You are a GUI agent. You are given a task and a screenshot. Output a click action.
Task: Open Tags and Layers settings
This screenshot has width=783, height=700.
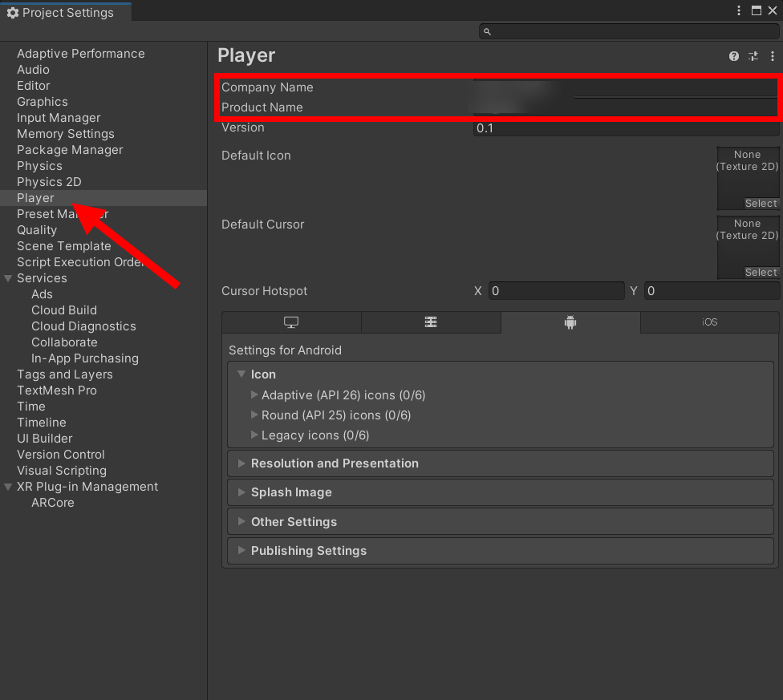point(65,374)
